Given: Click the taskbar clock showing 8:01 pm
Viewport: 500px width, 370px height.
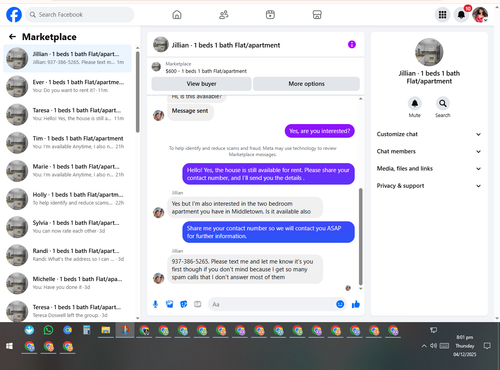Looking at the screenshot, I should tap(465, 346).
